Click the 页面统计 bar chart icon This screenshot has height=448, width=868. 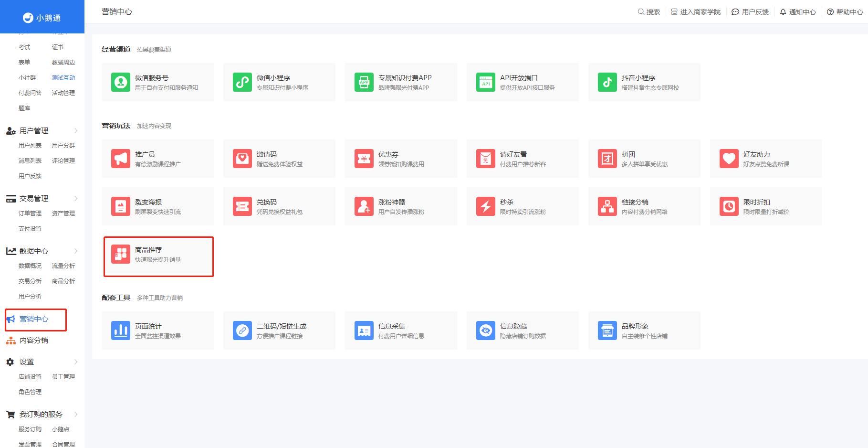point(121,331)
